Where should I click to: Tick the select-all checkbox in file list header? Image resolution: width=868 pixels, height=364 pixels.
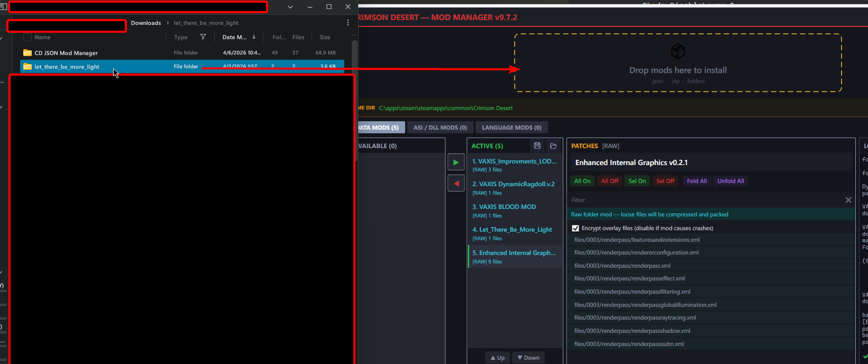tap(28, 37)
